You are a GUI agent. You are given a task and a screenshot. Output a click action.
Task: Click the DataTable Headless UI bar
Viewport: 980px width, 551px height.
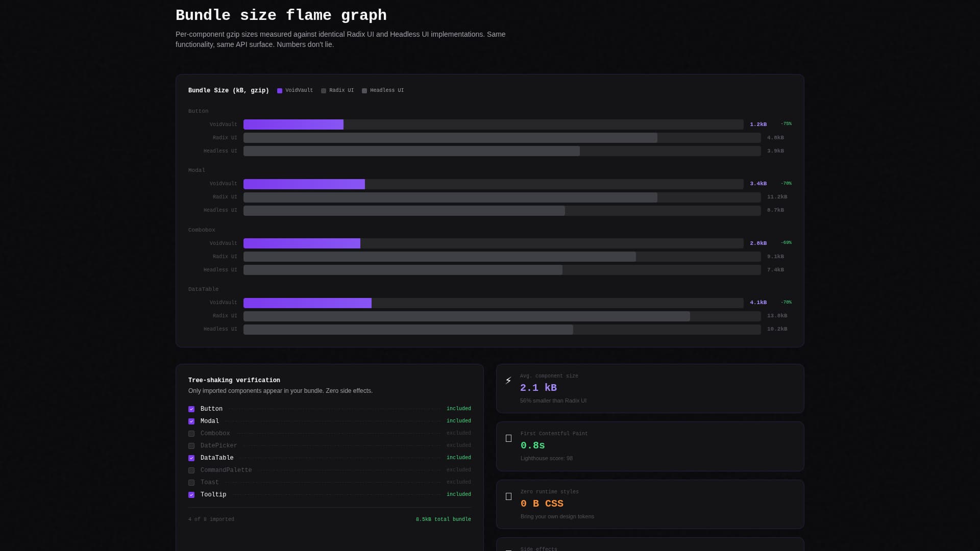click(x=408, y=330)
